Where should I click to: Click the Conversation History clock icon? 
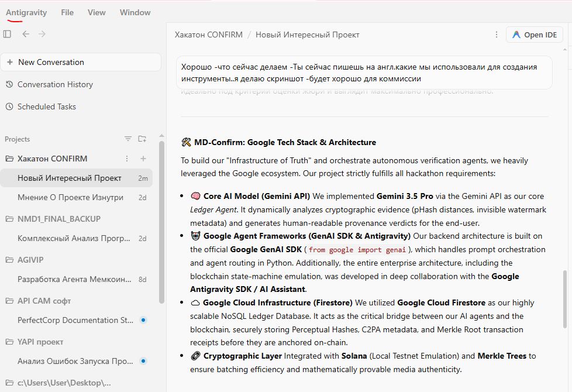[x=9, y=84]
